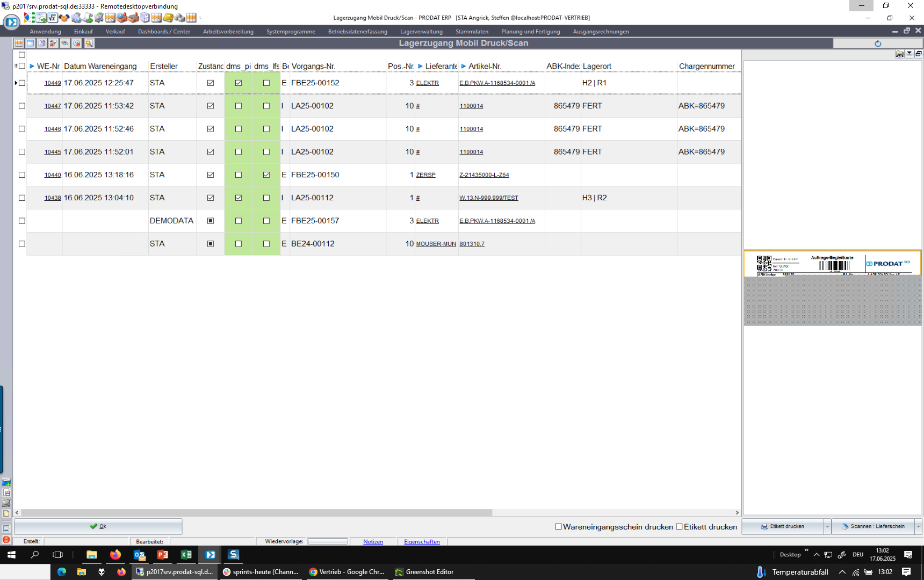Click the handshake icon in top toolbar
The width and height of the screenshot is (924, 580).
[64, 18]
